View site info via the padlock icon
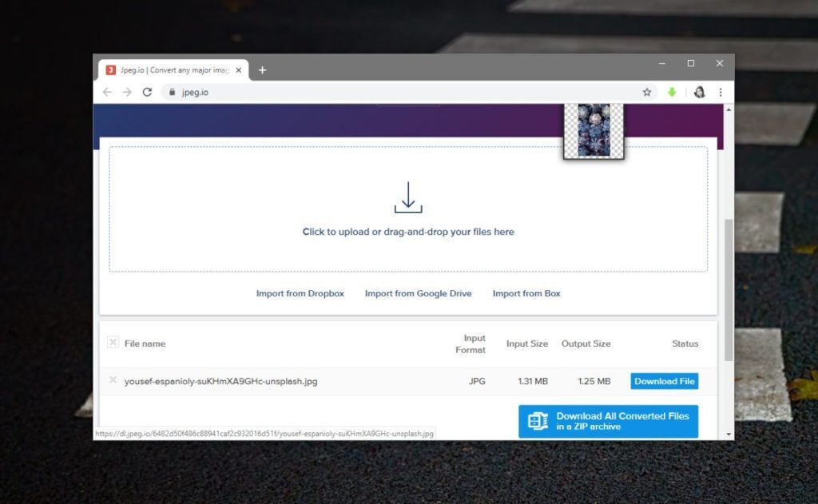 point(172,92)
